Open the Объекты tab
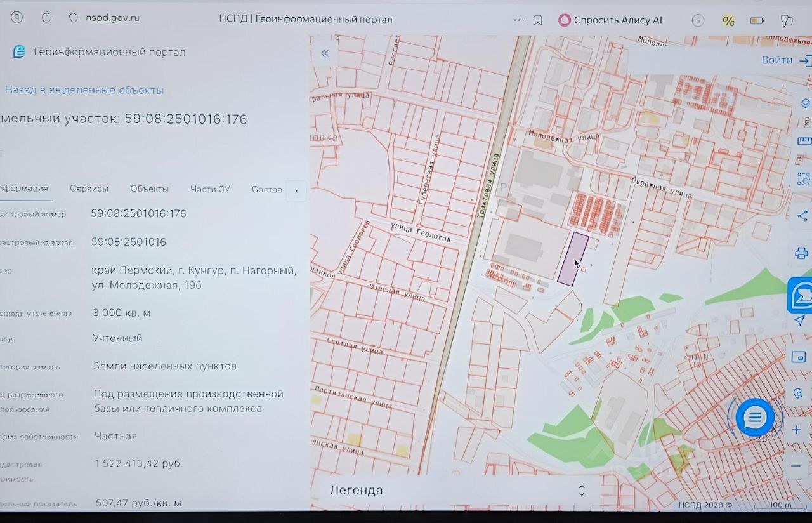Screen dimensions: 812x523 pos(149,189)
